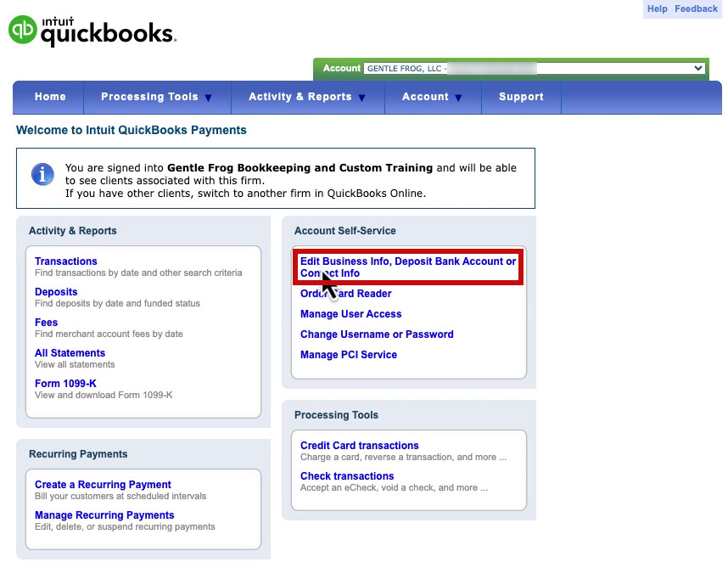Expand the Processing Tools menu arrow

click(209, 98)
